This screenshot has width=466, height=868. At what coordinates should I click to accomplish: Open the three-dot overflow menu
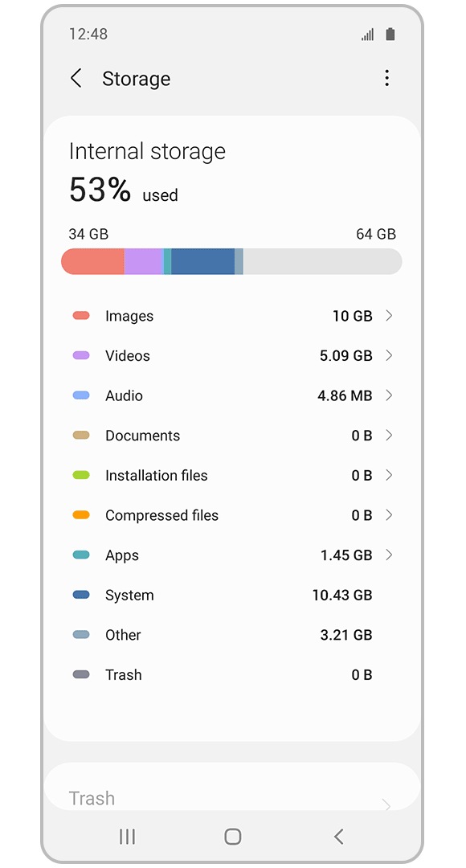tap(386, 77)
